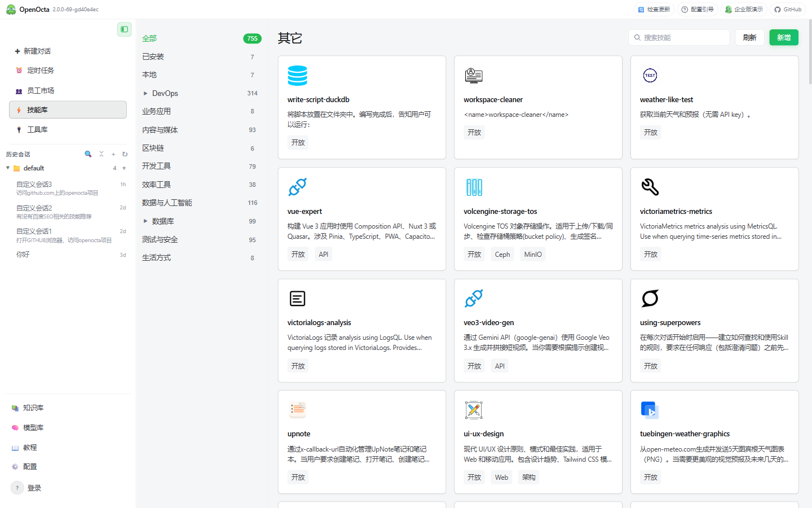Click the workspace-cleaner card icon
Screen dimensions: 812x508
474,76
